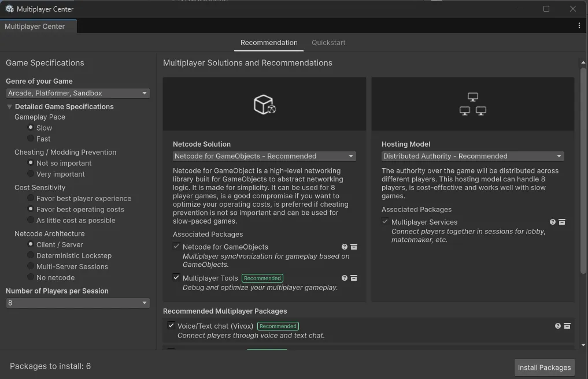Open Genre of your Game dropdown
The height and width of the screenshot is (379, 588).
(78, 93)
